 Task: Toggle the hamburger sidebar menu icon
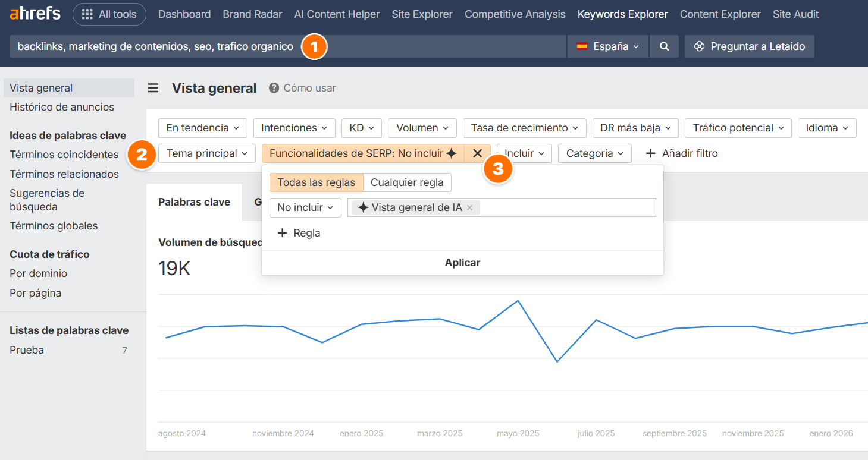[x=153, y=88]
